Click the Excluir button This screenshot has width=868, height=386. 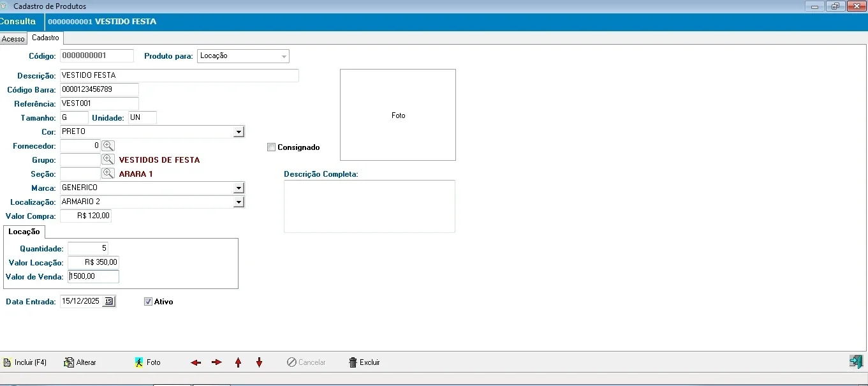[x=364, y=362]
